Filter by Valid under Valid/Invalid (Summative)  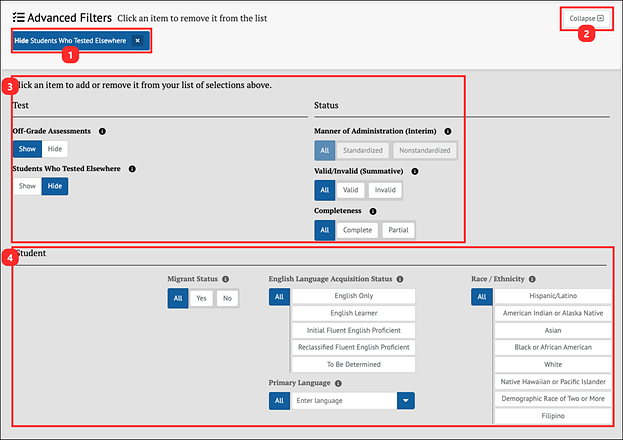click(x=351, y=190)
